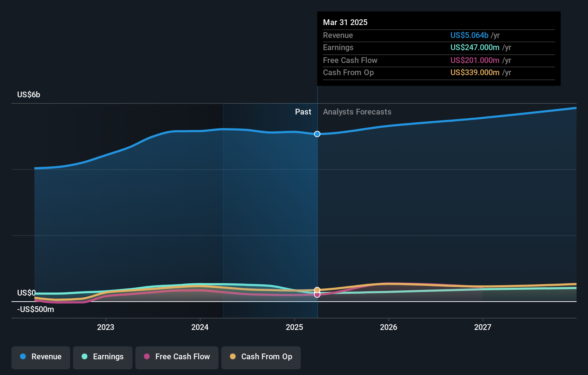Click the orange Cash From Op data point
This screenshot has height=375, width=588.
click(x=317, y=290)
